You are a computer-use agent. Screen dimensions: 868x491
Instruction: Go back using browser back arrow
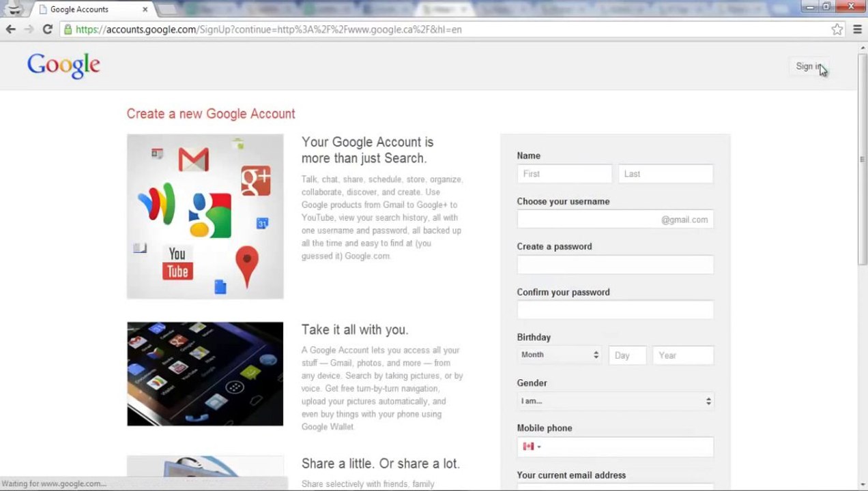click(11, 29)
